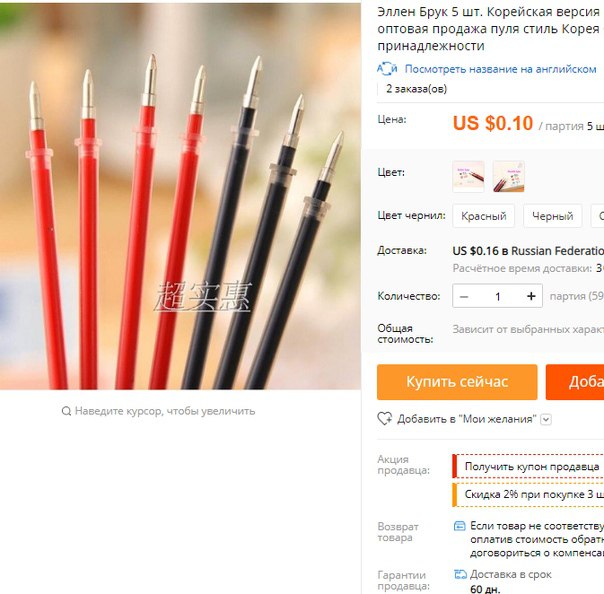The image size is (604, 594).
Task: Click the quantity input field
Action: tap(498, 296)
